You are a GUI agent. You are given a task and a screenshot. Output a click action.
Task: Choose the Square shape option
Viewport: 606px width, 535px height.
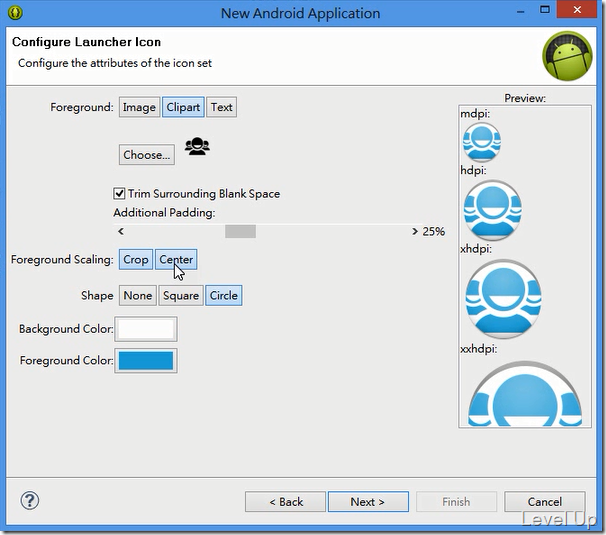[x=181, y=296]
